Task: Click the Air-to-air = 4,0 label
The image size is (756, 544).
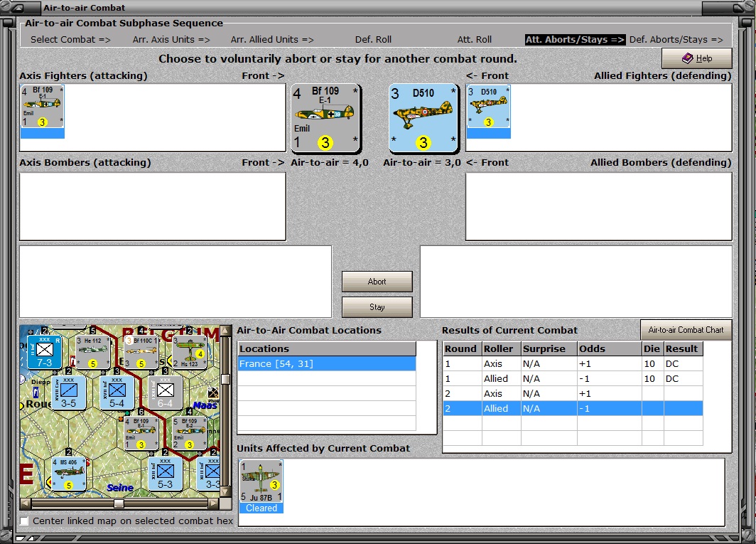Action: (x=330, y=163)
